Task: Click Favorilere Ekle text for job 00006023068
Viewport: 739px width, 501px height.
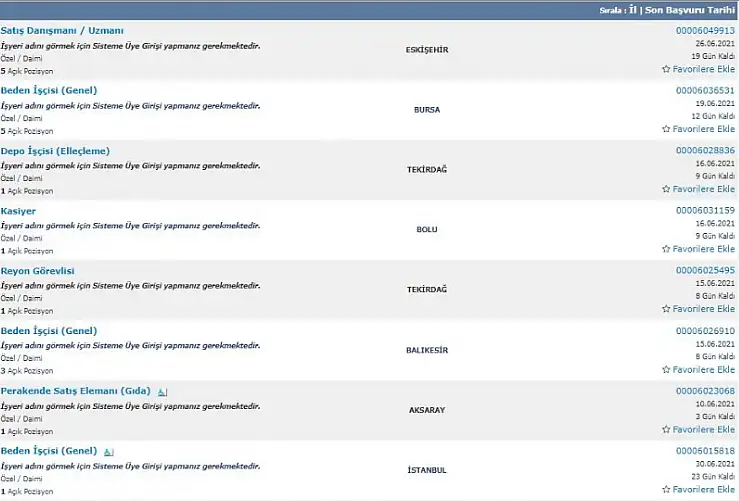Action: click(x=704, y=429)
